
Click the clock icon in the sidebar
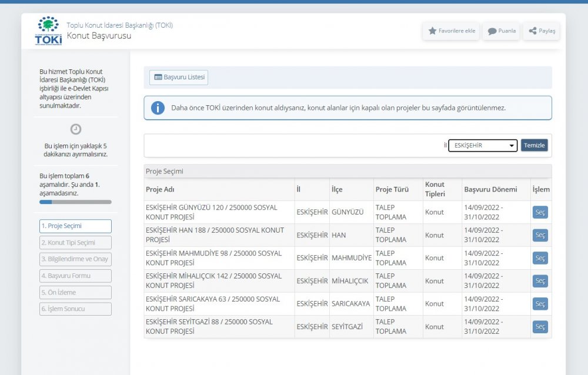pos(76,129)
